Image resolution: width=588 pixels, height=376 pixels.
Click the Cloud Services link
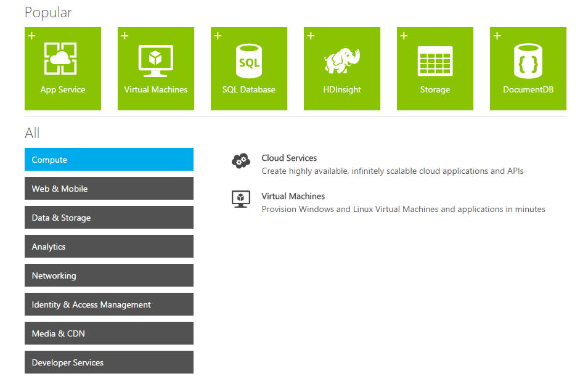pos(289,158)
